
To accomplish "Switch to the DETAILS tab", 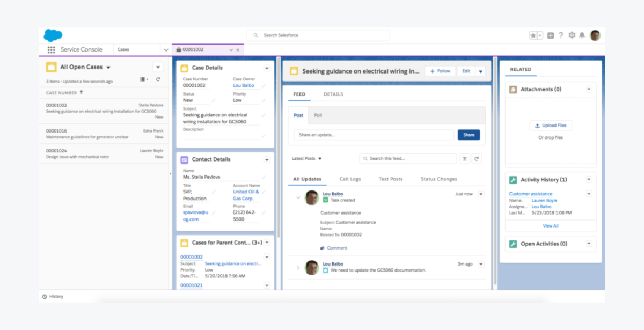I will coord(333,94).
